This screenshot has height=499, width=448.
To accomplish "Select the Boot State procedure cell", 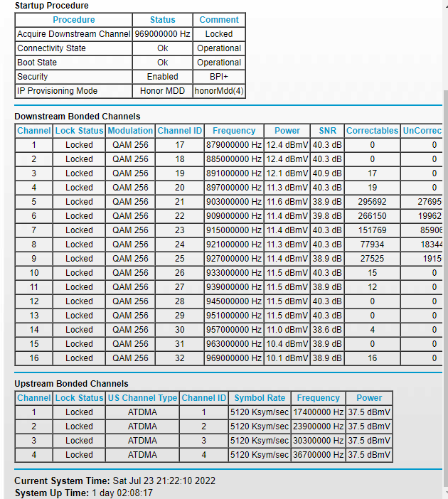I will [73, 63].
